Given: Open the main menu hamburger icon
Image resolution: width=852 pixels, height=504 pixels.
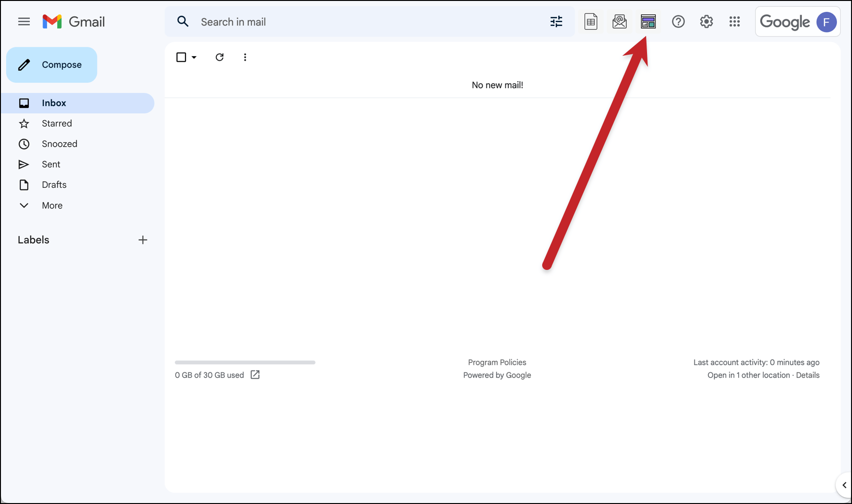Looking at the screenshot, I should point(24,22).
